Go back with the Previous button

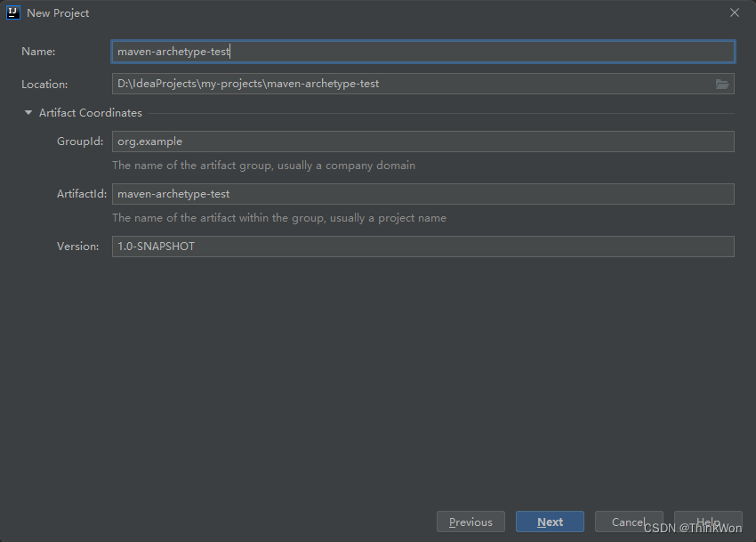(470, 522)
